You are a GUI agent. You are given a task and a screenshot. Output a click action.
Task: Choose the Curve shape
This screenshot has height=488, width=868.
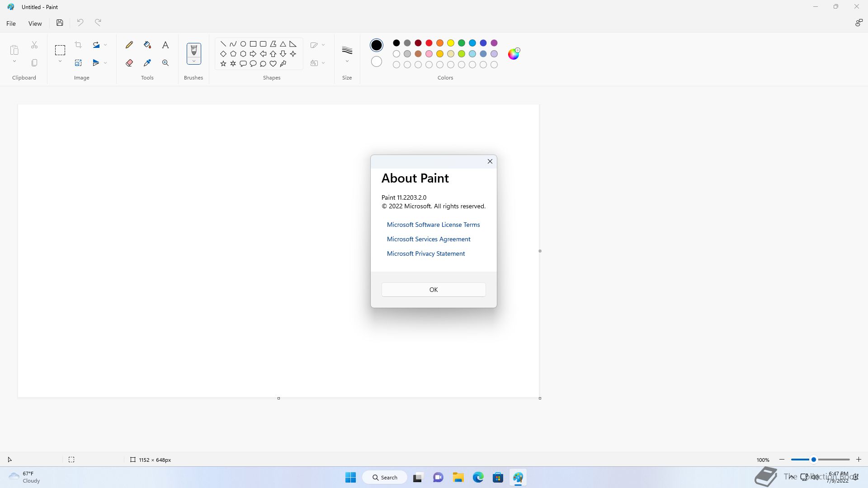[x=233, y=44]
